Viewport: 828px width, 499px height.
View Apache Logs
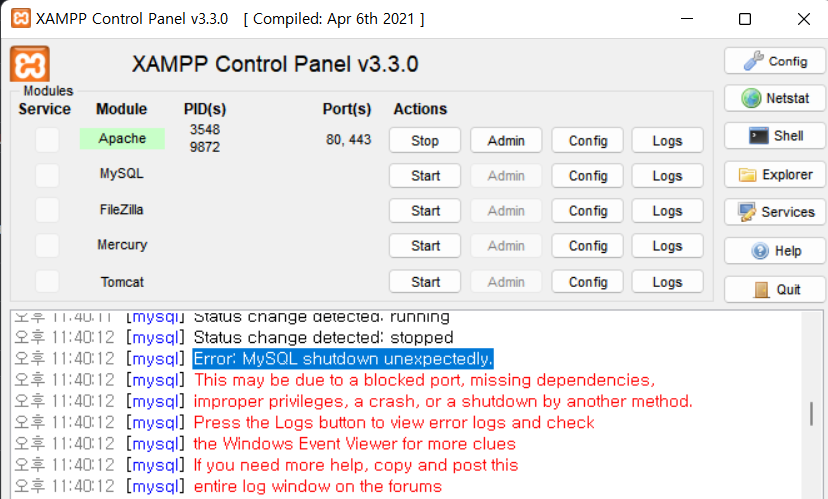pos(667,140)
